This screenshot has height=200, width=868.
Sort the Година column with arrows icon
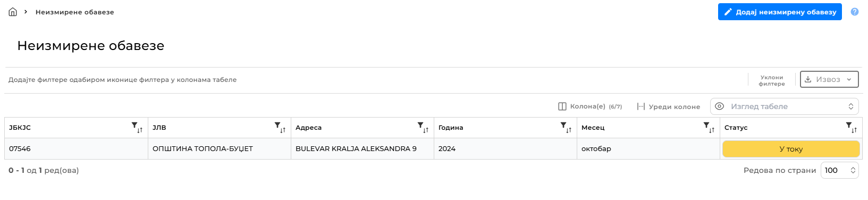coord(569,130)
